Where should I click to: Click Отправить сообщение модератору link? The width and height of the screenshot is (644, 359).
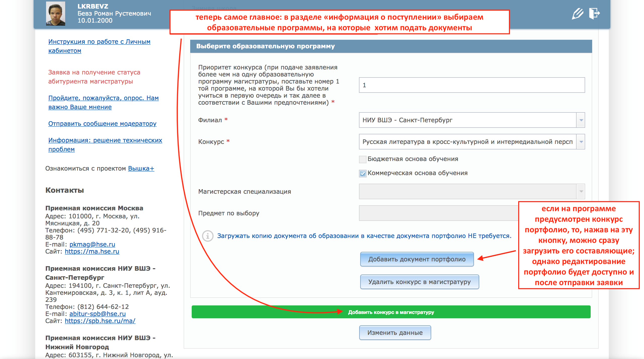[102, 124]
